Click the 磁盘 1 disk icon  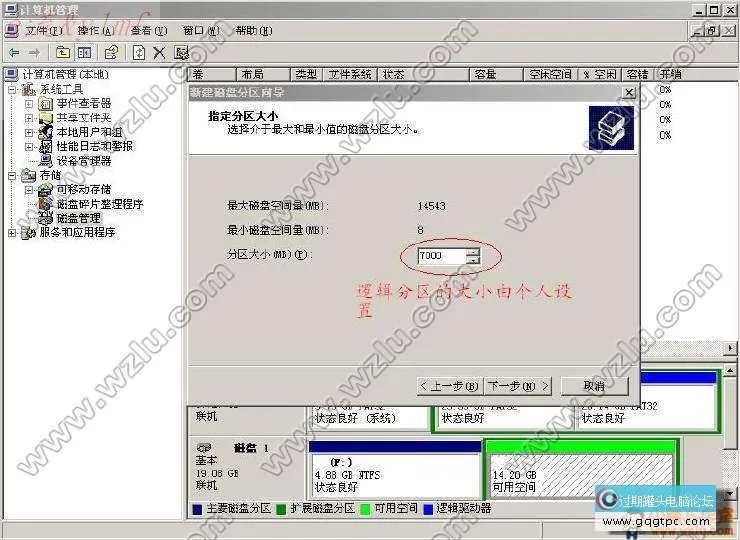coord(203,447)
